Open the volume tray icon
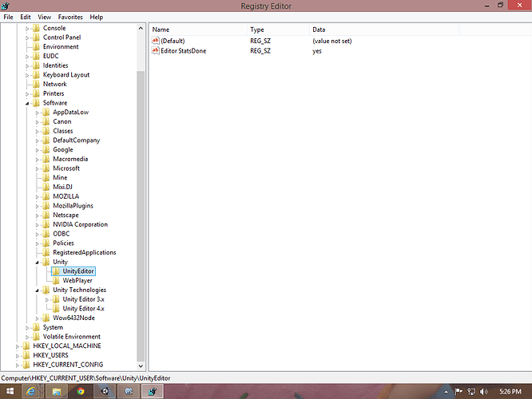Image resolution: width=532 pixels, height=399 pixels. (484, 392)
